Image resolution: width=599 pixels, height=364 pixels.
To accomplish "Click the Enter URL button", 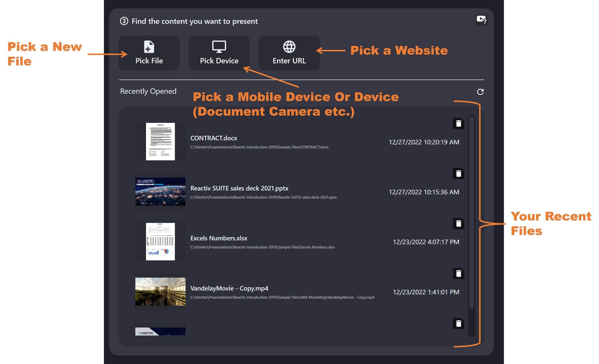I will [289, 53].
